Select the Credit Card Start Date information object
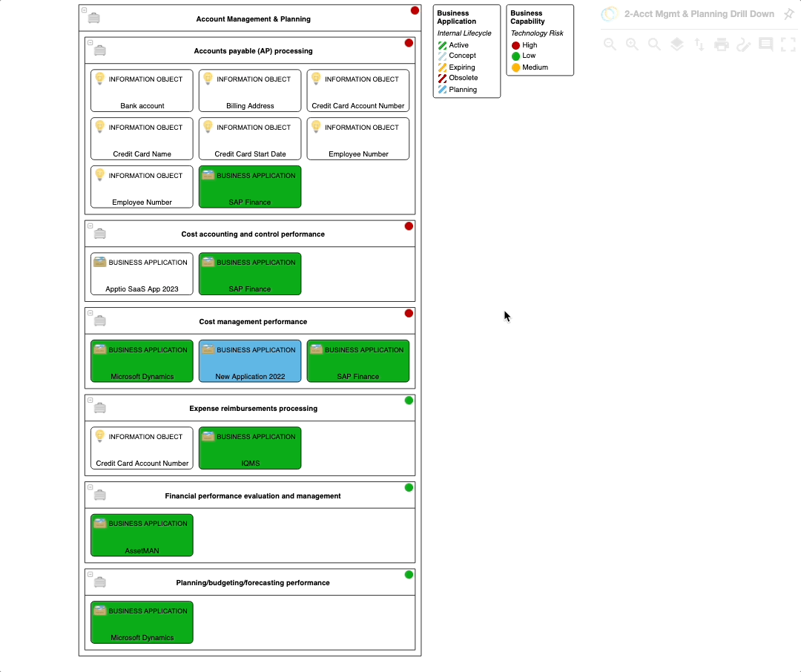The image size is (801, 672). 250,139
